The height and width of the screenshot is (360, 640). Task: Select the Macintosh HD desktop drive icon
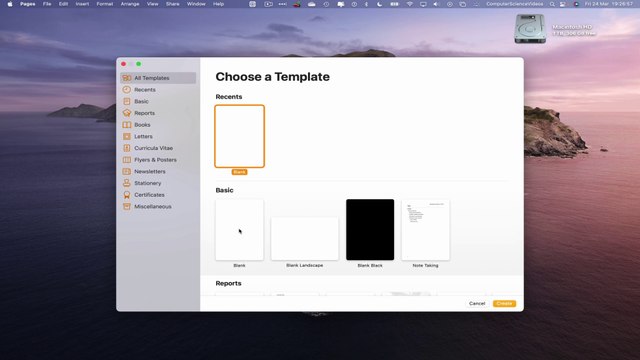[x=530, y=29]
